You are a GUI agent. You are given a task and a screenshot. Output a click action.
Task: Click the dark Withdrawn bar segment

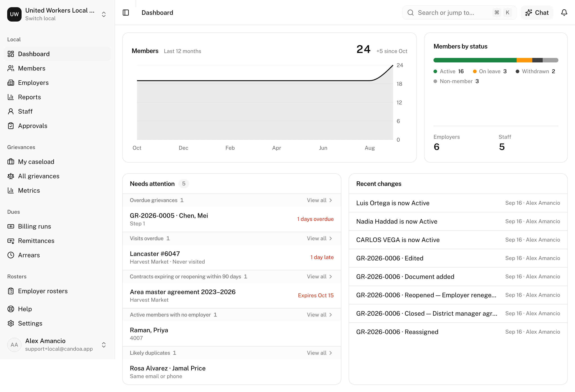[x=537, y=60]
